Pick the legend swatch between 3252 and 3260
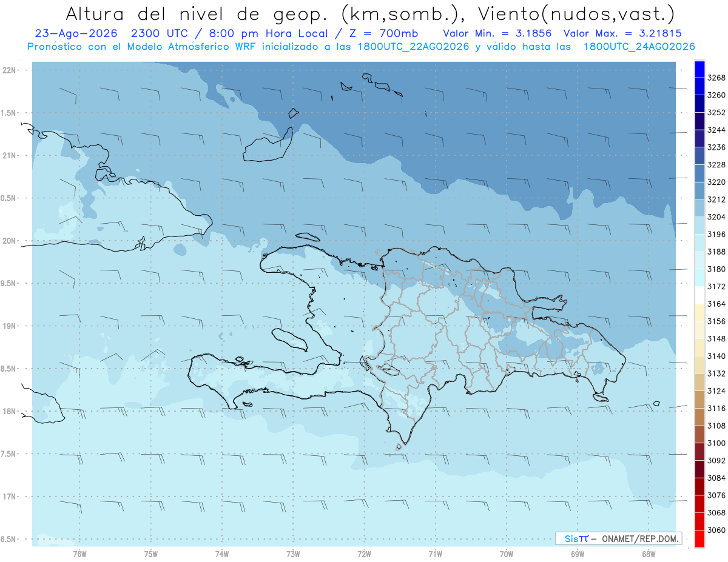This screenshot has width=728, height=562. click(699, 104)
